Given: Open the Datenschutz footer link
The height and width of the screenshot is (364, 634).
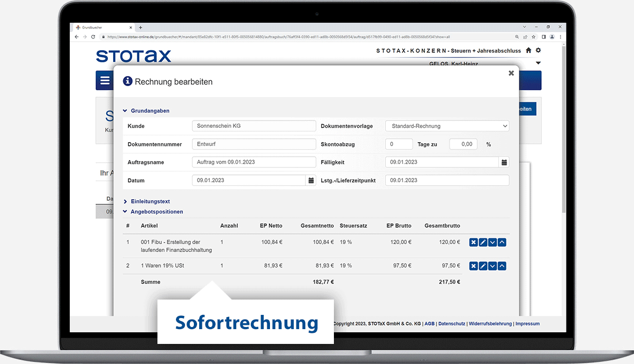Looking at the screenshot, I should point(452,324).
